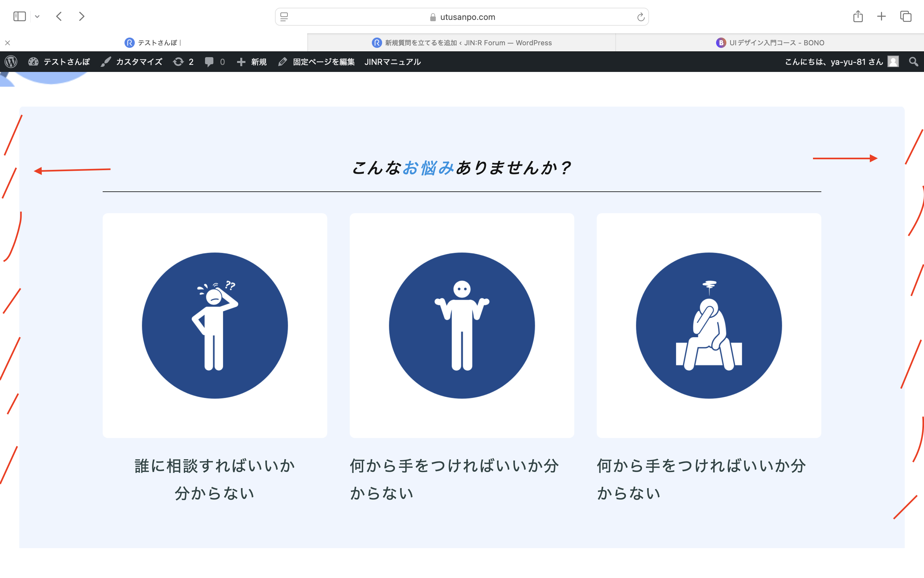Open the admin bar search magnifier
This screenshot has width=924, height=578.
[913, 62]
